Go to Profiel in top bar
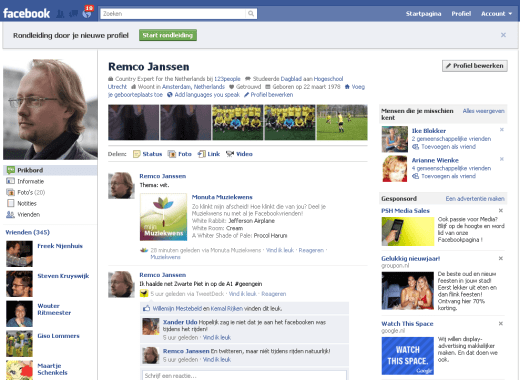Screen dimensions: 520x380 pyautogui.click(x=461, y=14)
